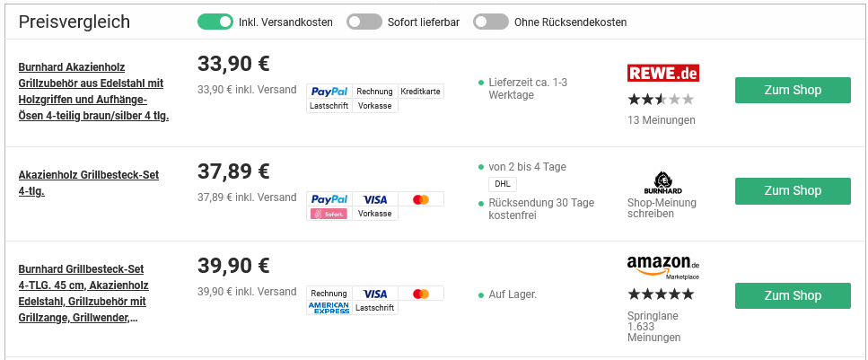
Task: Go to the REWE.de shop via Zum Shop
Action: pos(793,91)
